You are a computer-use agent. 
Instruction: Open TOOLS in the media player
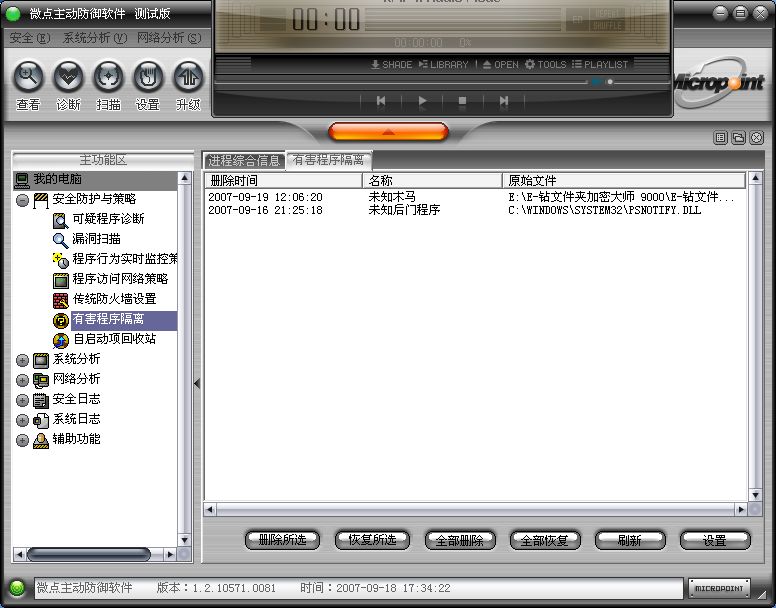[545, 64]
